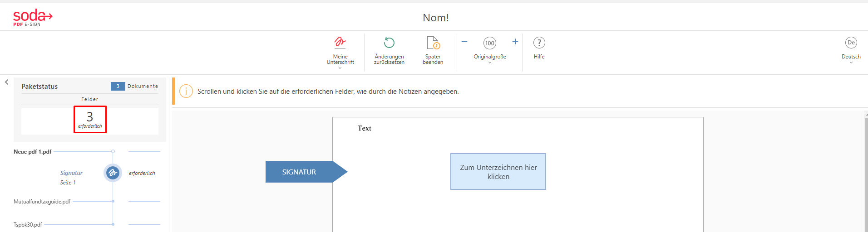Click the Zum Unterzeichnen hier klicken field
The width and height of the screenshot is (868, 232).
(x=498, y=172)
